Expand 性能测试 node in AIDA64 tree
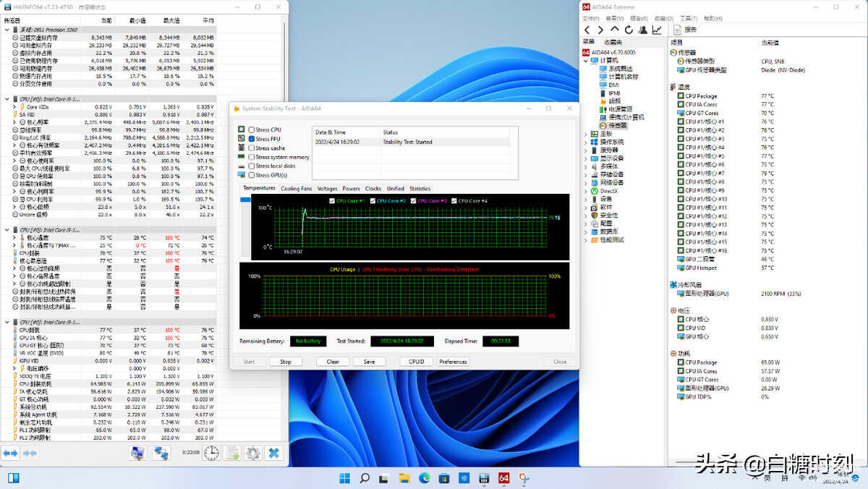The image size is (868, 489). point(586,239)
